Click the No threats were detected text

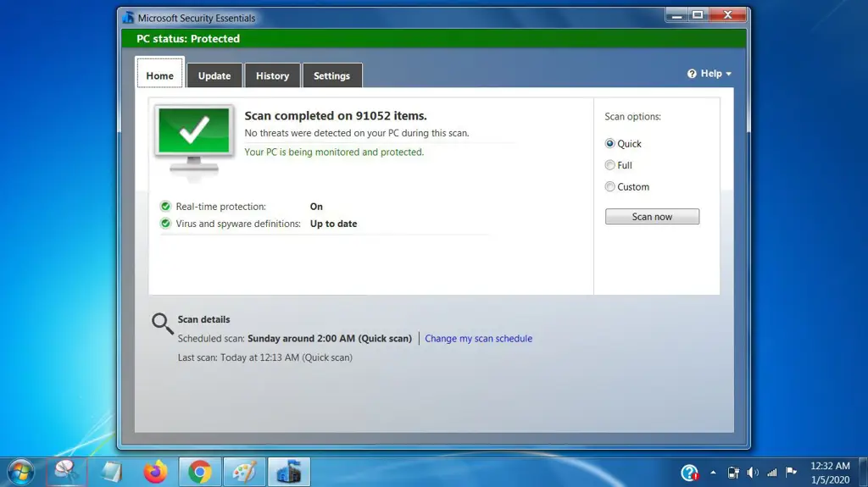(x=357, y=133)
